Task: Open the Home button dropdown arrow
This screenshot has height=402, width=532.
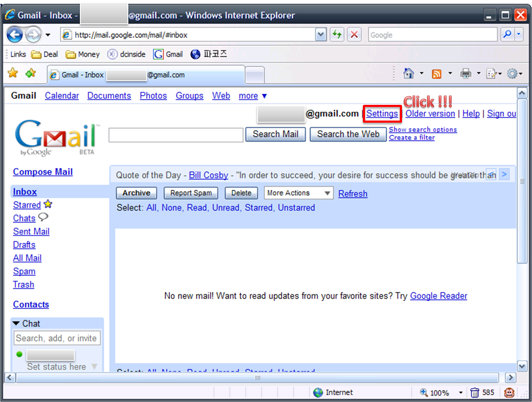Action: pyautogui.click(x=422, y=74)
